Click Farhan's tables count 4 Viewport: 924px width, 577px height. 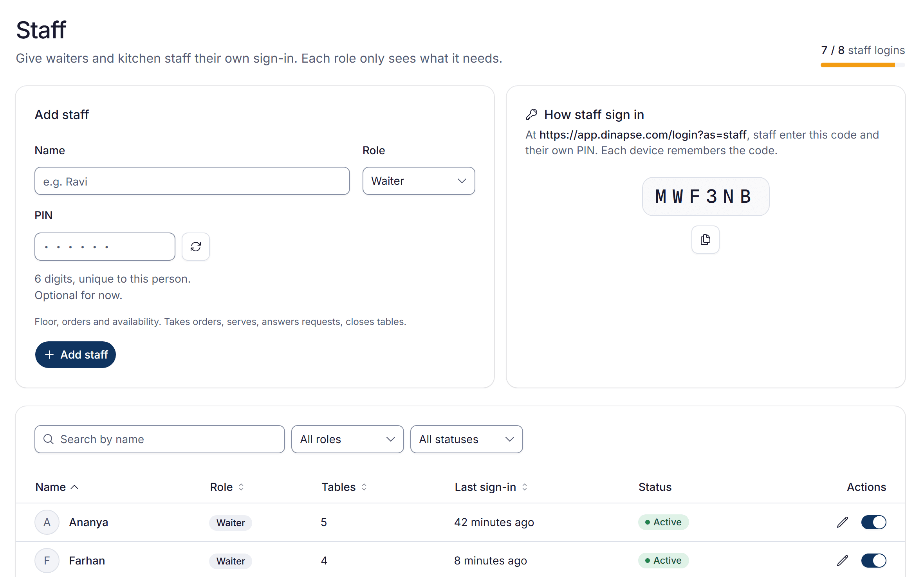(x=324, y=561)
